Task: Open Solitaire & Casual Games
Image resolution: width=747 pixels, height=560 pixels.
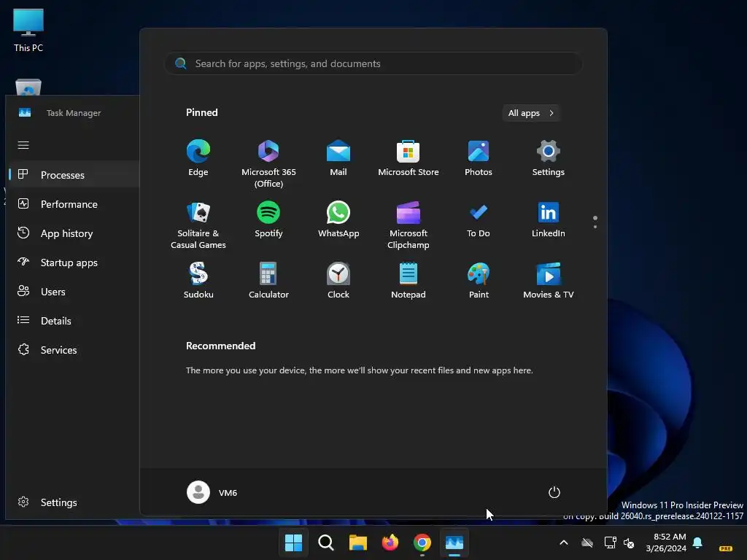Action: pyautogui.click(x=198, y=225)
